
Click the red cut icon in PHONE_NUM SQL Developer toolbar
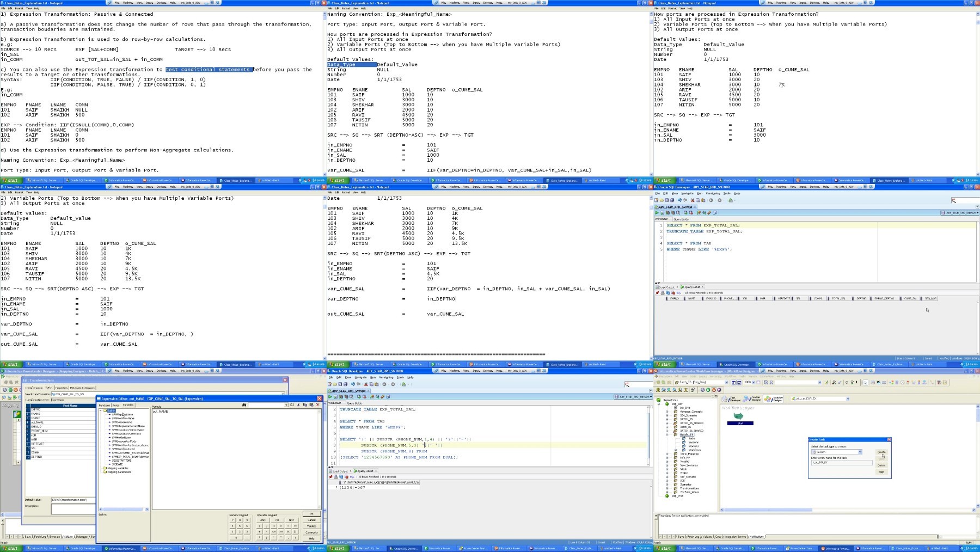[x=366, y=384]
